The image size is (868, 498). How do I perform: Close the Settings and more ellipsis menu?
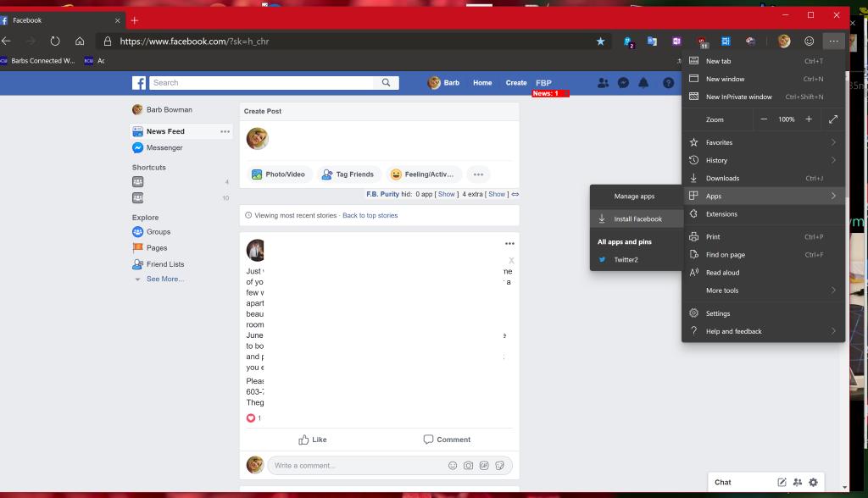834,41
